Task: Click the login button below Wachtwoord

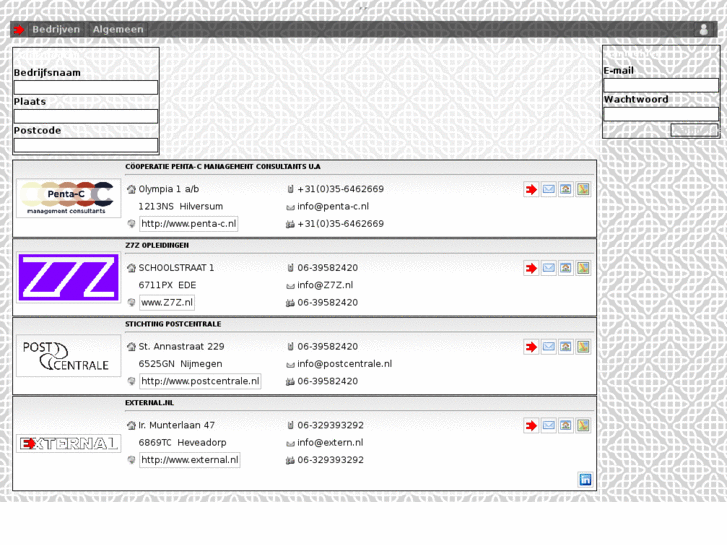Action: click(x=695, y=130)
